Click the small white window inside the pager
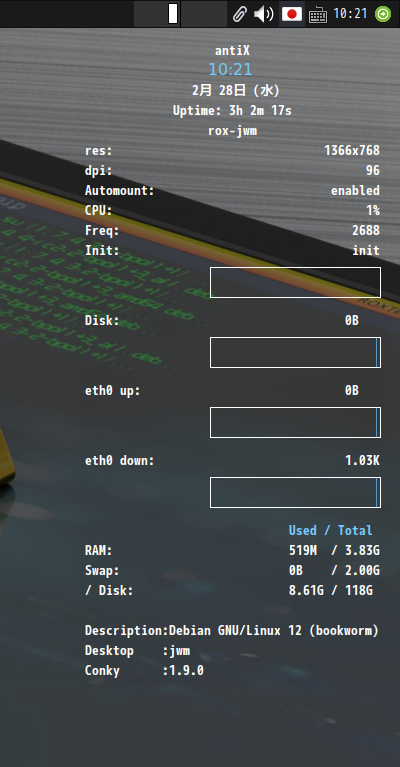The width and height of the screenshot is (400, 767). click(173, 14)
